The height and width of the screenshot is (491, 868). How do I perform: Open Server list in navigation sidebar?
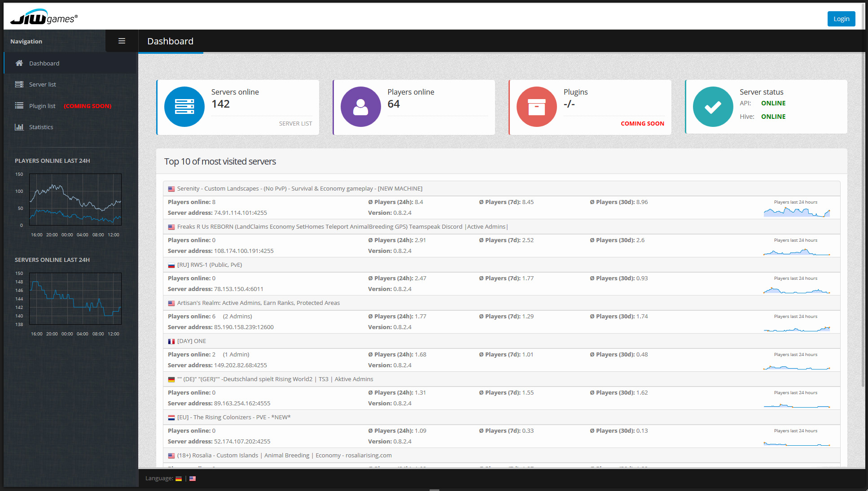(x=43, y=84)
